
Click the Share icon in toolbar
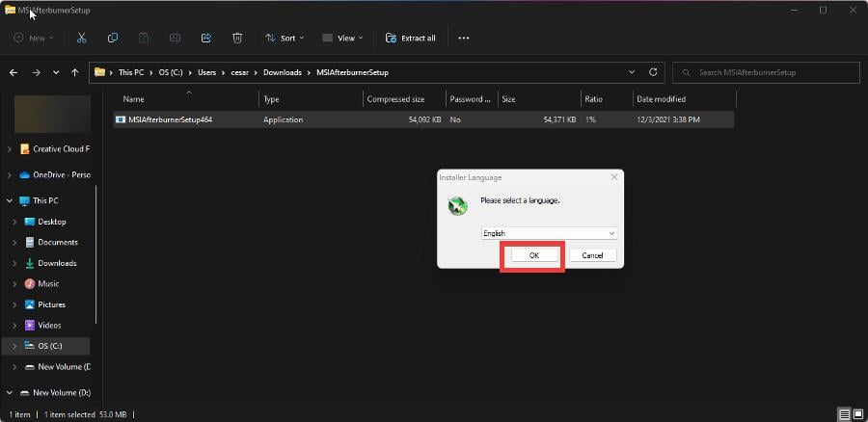pyautogui.click(x=206, y=38)
